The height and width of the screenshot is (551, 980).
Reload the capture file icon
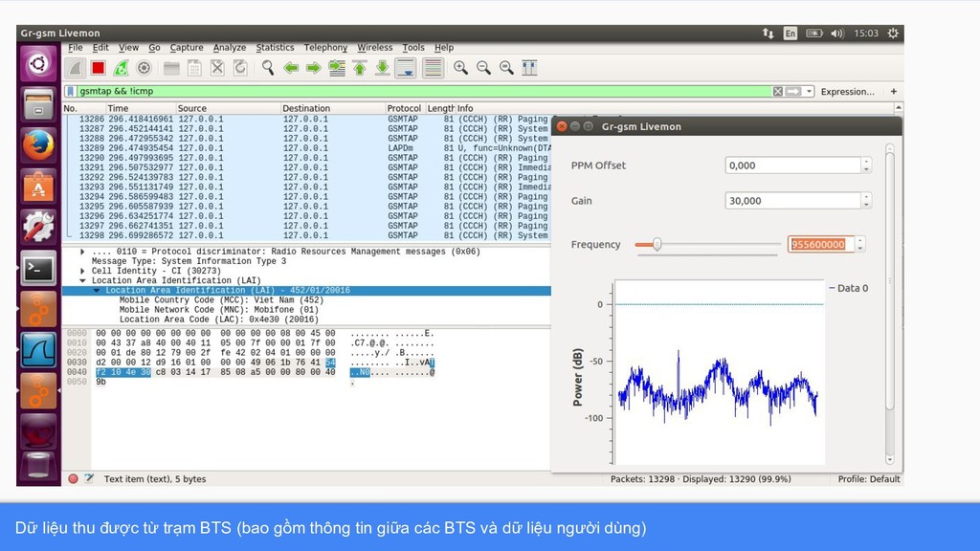click(240, 68)
